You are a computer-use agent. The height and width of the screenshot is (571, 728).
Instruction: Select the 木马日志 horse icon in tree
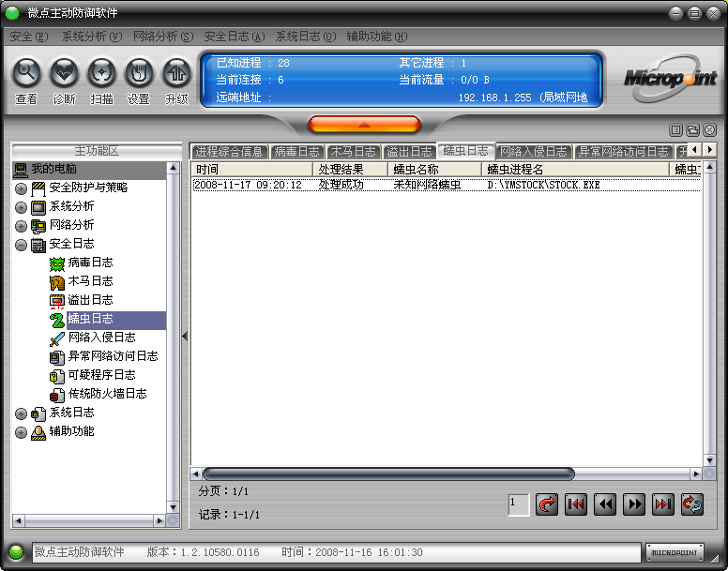(x=57, y=282)
